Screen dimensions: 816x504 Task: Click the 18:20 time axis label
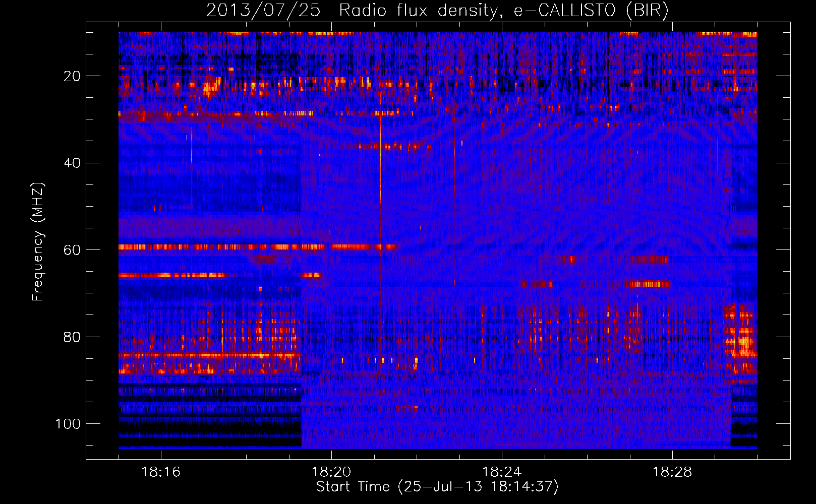tap(331, 472)
